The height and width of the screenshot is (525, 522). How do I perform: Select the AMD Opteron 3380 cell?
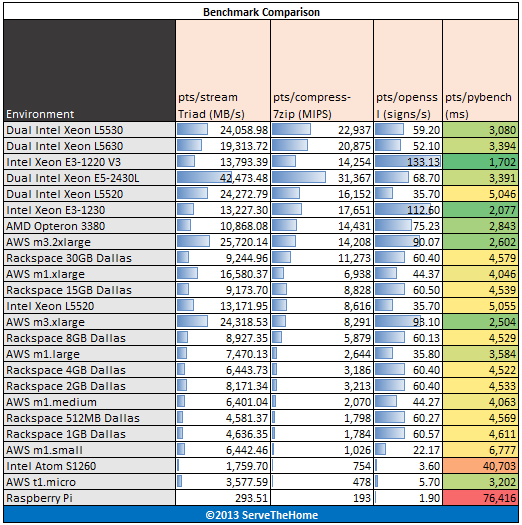click(x=89, y=226)
